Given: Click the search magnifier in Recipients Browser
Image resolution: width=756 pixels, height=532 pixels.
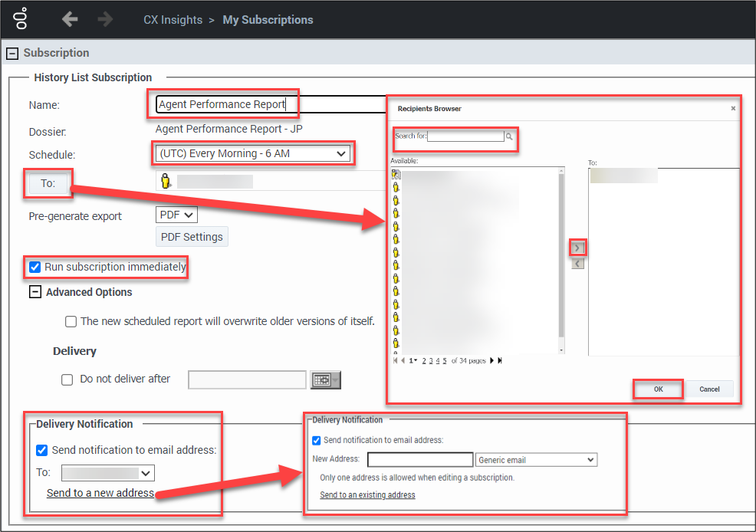Looking at the screenshot, I should [x=509, y=136].
